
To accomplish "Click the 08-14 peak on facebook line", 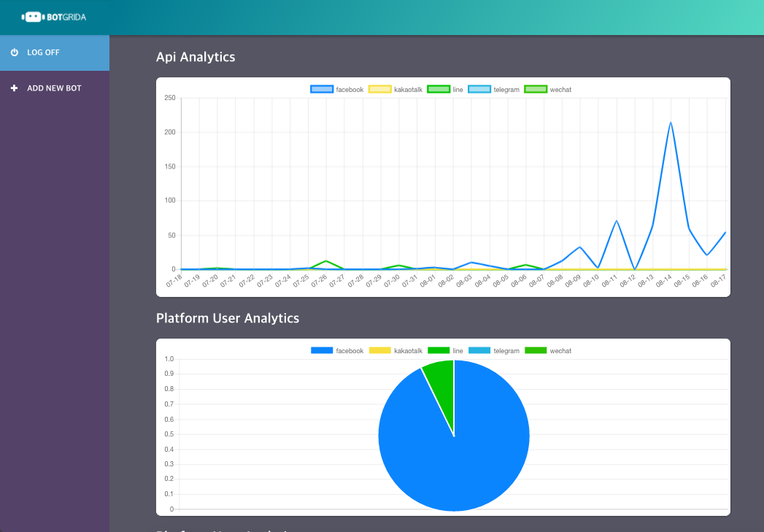I will point(671,123).
